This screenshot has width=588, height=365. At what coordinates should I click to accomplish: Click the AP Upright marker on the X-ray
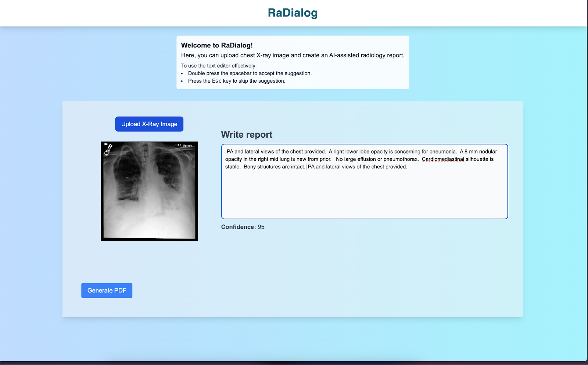point(185,146)
